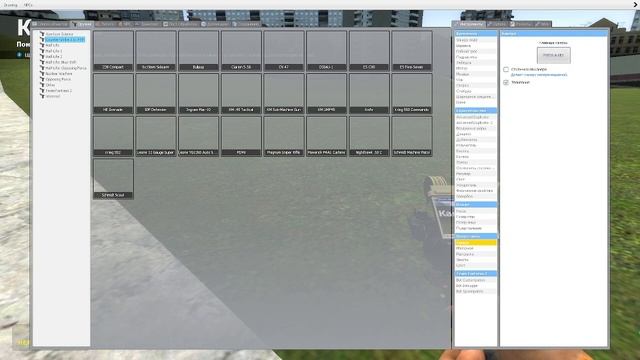Spawn the D3/AU-1 weapon
This screenshot has height=360, width=640.
tap(327, 51)
